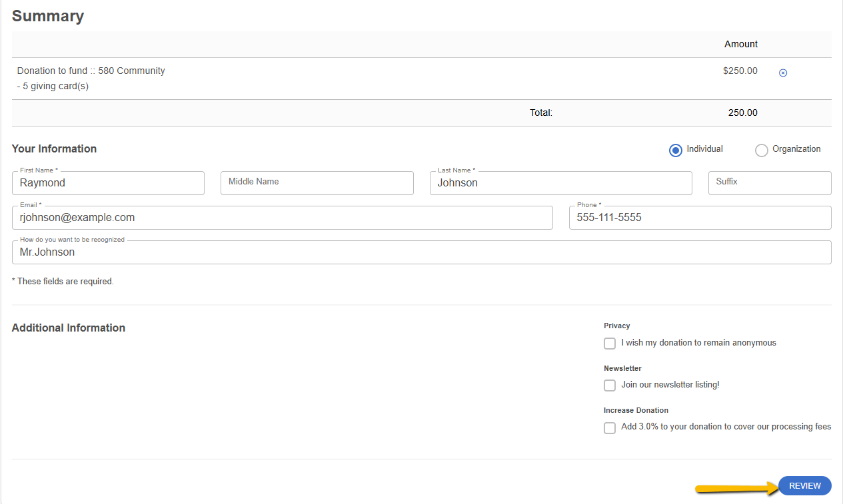Viewport: 843px width, 504px height.
Task: Check the Add 3.0% processing fees box
Action: coord(610,428)
